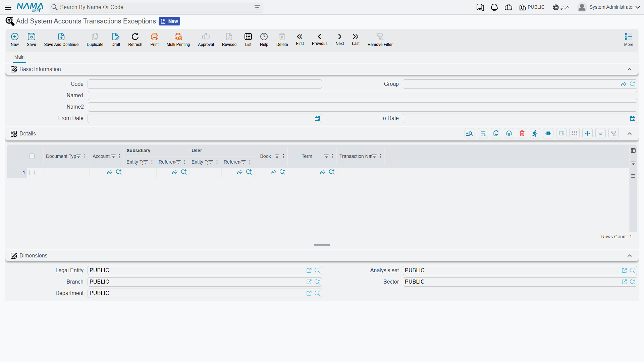644x362 pixels.
Task: Open the Branch record link icon
Action: [x=309, y=282]
